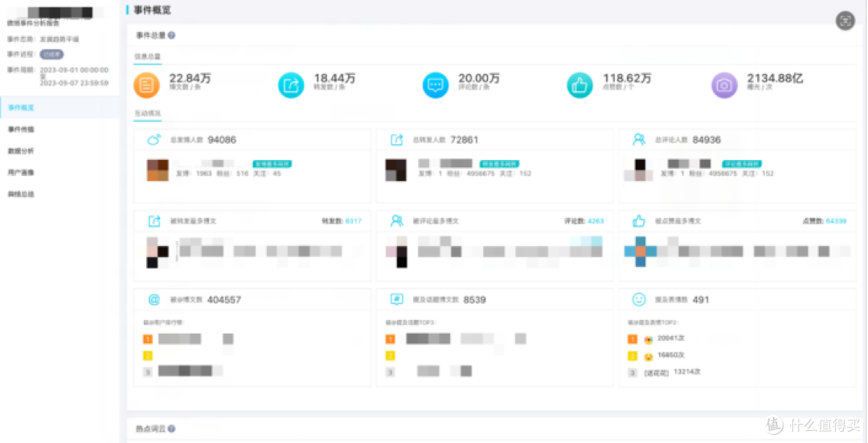Click the top reposter's avatar thumbnail
Image resolution: width=868 pixels, height=443 pixels.
click(x=395, y=170)
